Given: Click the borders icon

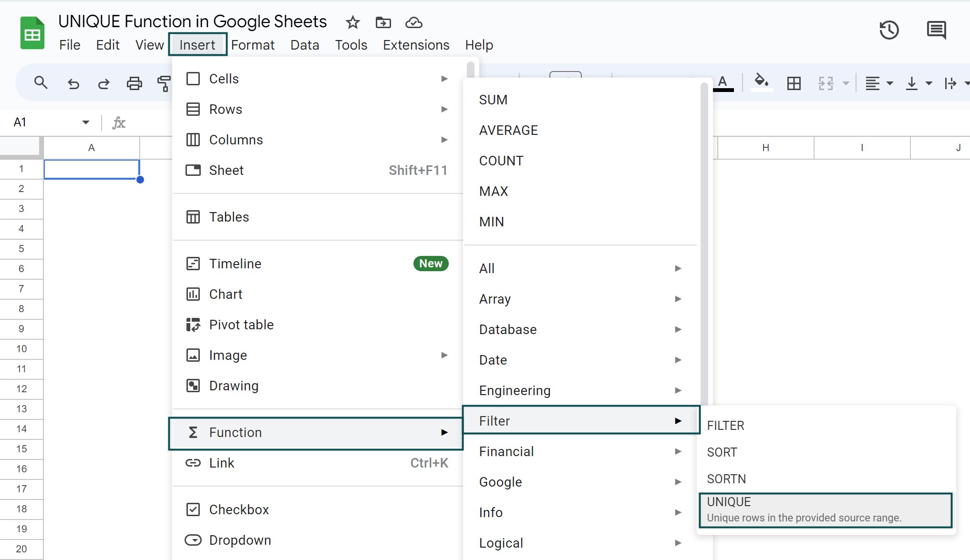Looking at the screenshot, I should click(x=794, y=83).
